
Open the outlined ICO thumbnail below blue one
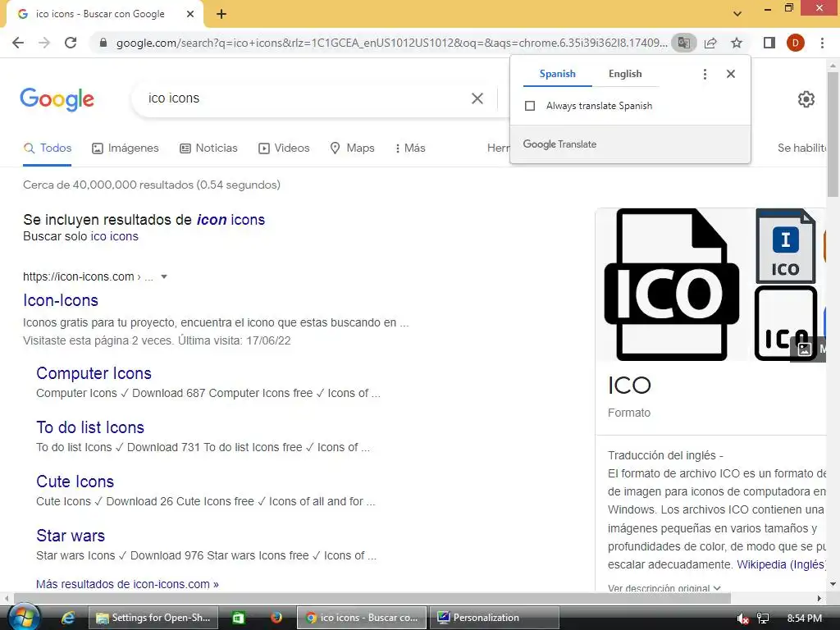click(x=785, y=323)
